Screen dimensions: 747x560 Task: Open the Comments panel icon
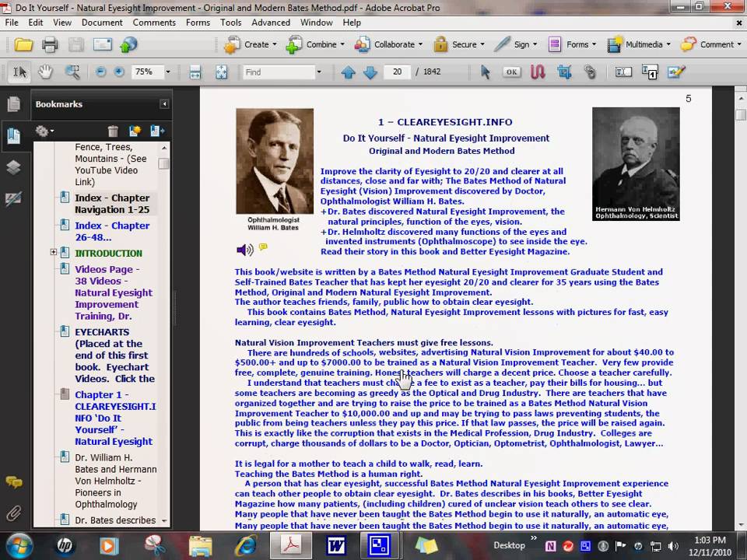(14, 482)
